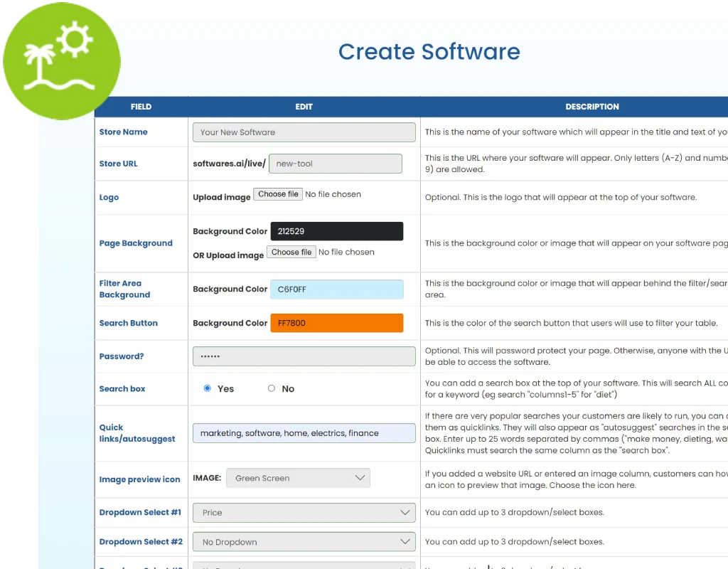Pick the Page Background color 212529 field
728x569 pixels.
pos(336,231)
